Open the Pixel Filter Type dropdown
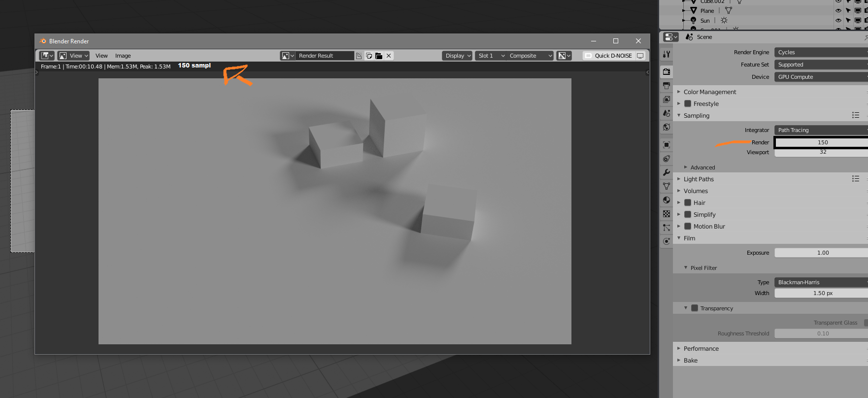868x398 pixels. coord(821,282)
